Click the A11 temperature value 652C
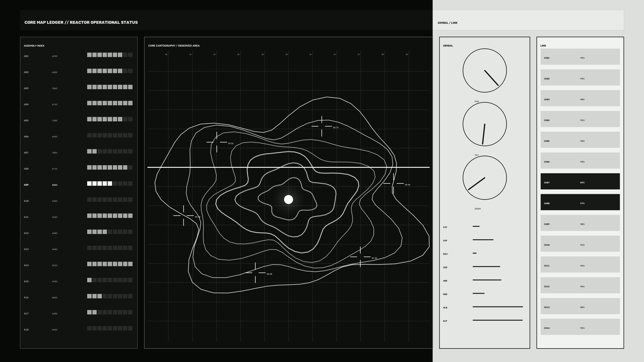Viewport: 644px width, 362px height. (55, 217)
